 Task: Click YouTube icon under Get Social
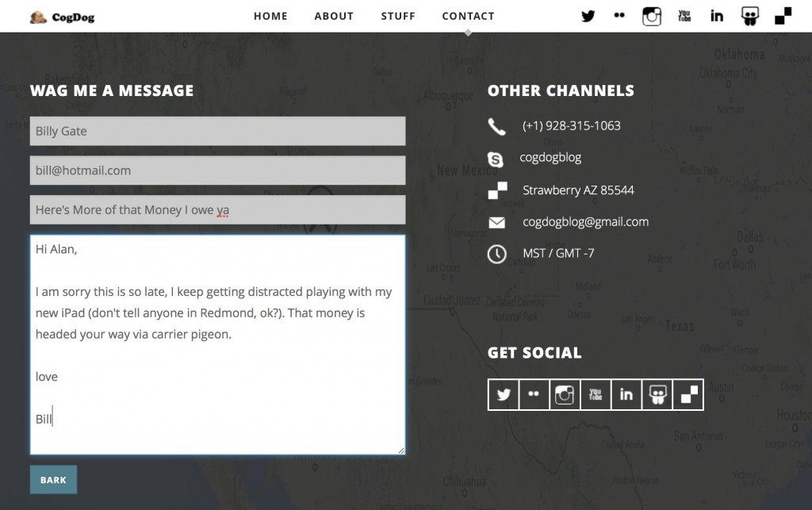[x=596, y=394]
